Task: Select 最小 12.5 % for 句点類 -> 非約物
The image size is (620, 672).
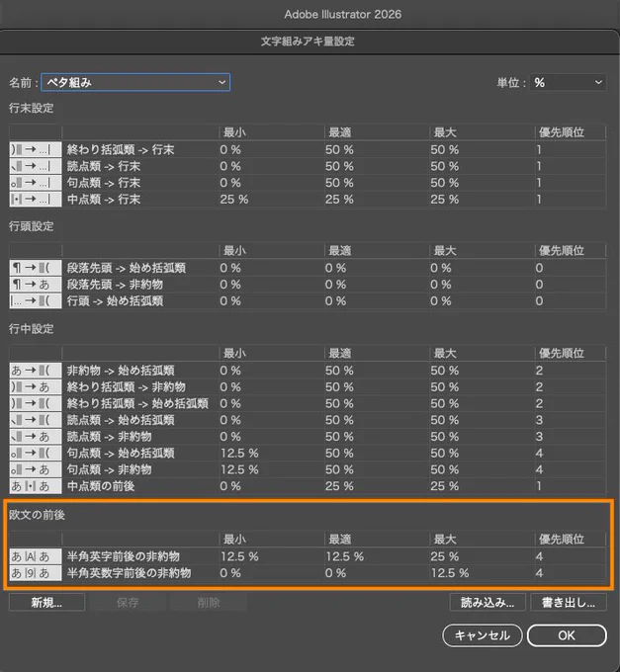Action: (239, 469)
